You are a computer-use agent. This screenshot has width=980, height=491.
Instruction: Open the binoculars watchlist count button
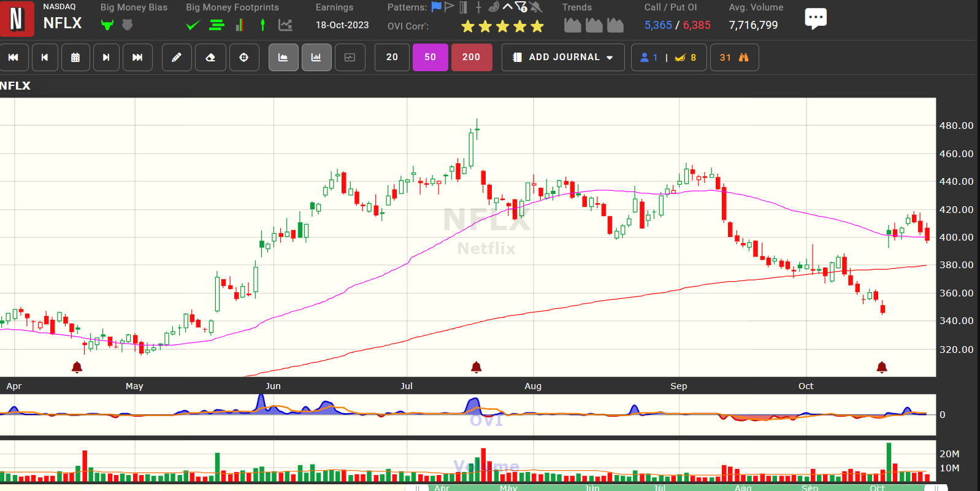click(x=734, y=58)
